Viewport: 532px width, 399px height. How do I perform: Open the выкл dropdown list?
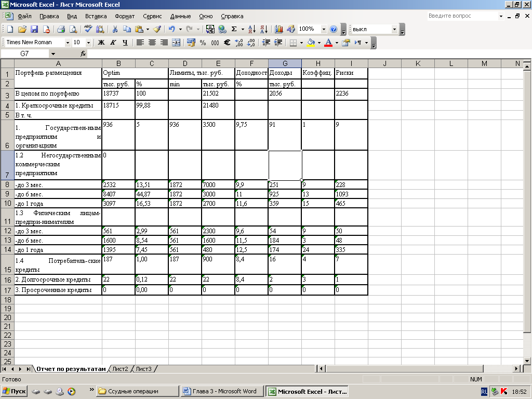point(394,30)
